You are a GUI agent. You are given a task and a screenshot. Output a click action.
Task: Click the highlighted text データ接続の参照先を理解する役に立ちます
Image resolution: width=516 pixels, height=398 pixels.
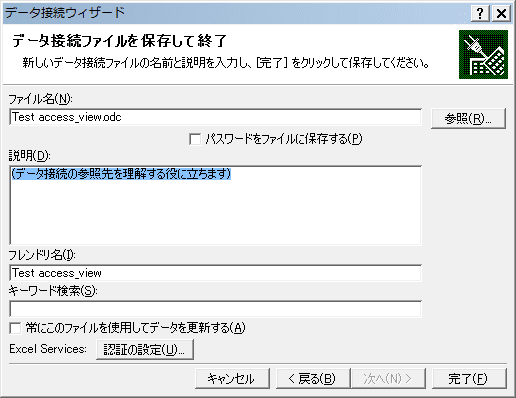tap(121, 174)
